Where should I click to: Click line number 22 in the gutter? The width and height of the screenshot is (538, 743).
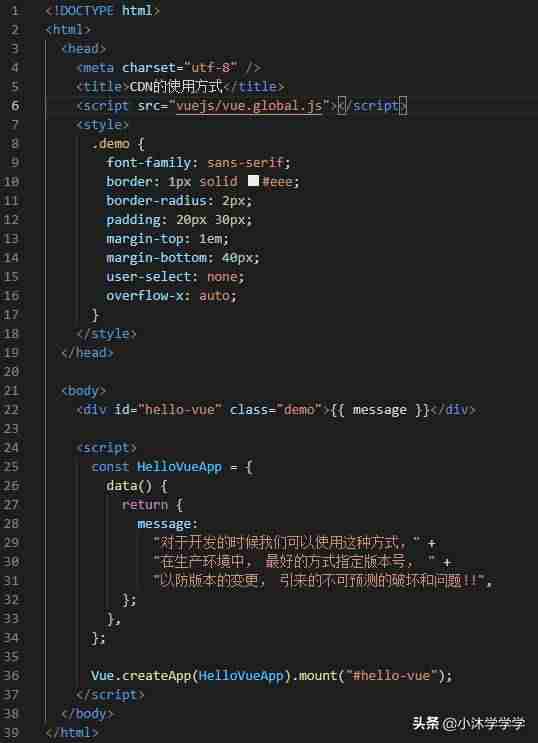[x=11, y=409]
